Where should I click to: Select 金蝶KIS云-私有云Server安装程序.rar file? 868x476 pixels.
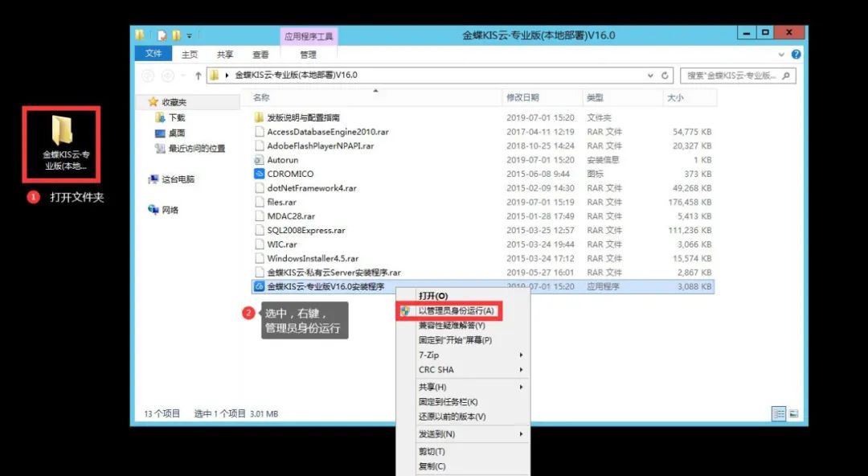pyautogui.click(x=334, y=273)
